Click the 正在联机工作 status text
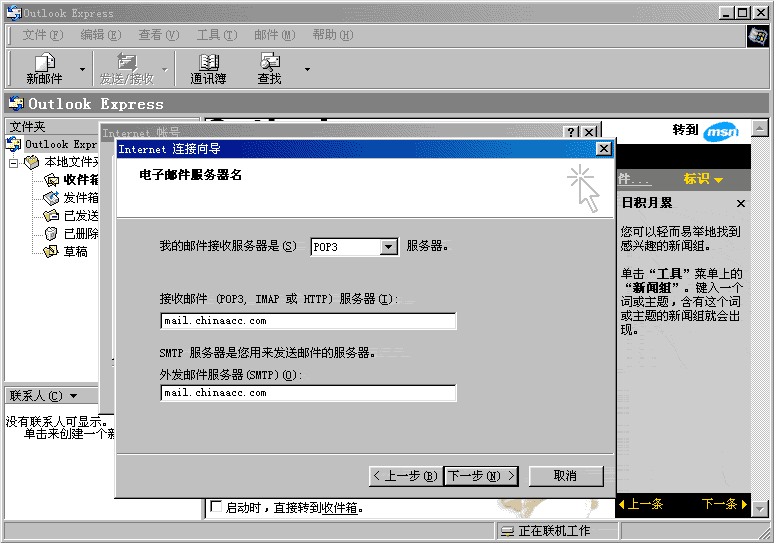 [x=554, y=531]
